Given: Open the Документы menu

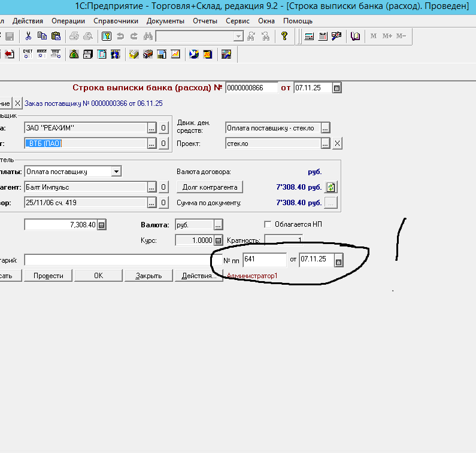Looking at the screenshot, I should tap(165, 21).
